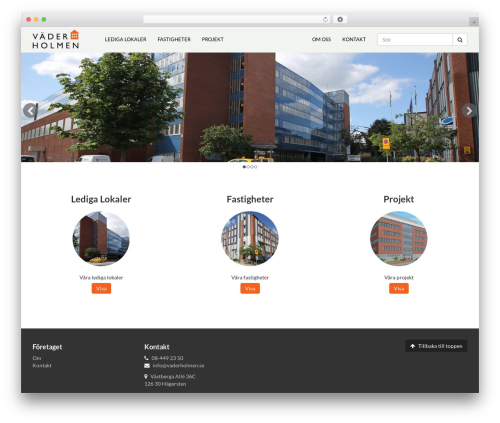Click the Projekt section heading
500x423 pixels.
point(399,199)
